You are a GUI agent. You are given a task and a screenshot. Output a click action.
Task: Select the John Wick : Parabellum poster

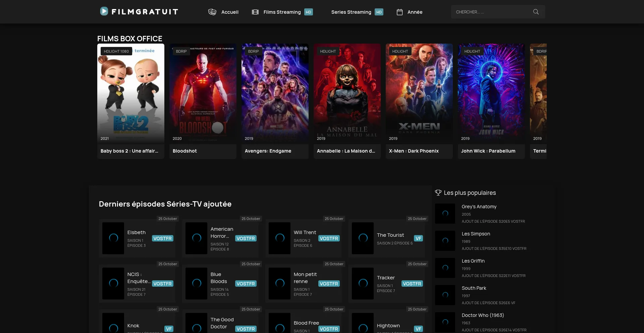point(491,94)
